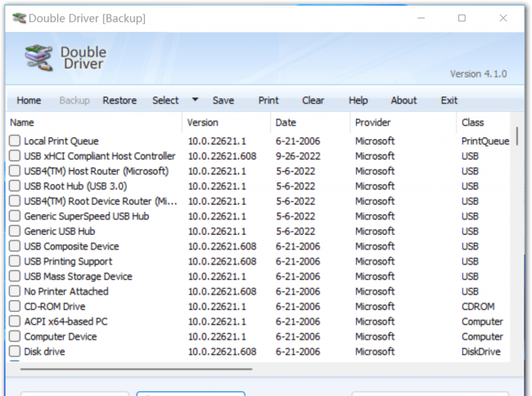Check the USB Mass Storage Device checkbox
The height and width of the screenshot is (396, 532).
tap(15, 276)
